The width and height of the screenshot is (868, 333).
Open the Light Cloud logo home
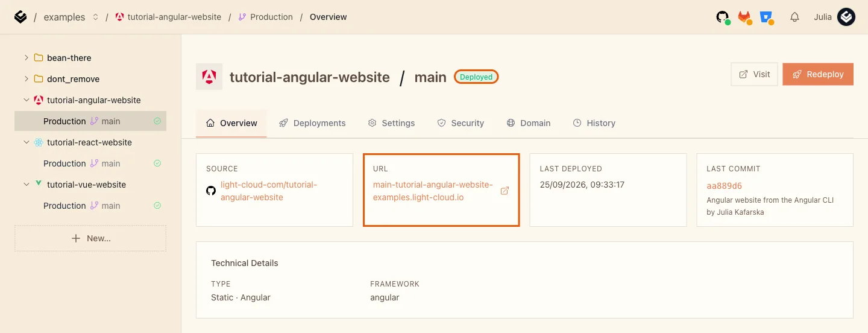click(20, 17)
